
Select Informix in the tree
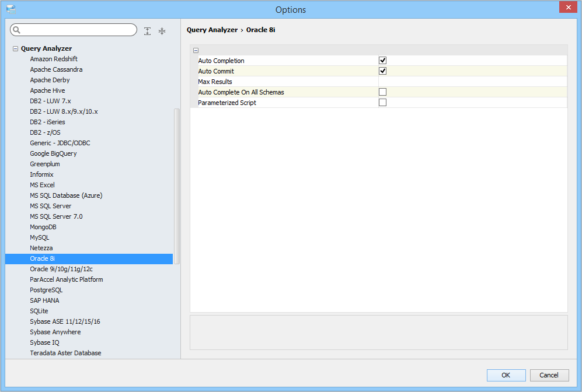pos(41,174)
